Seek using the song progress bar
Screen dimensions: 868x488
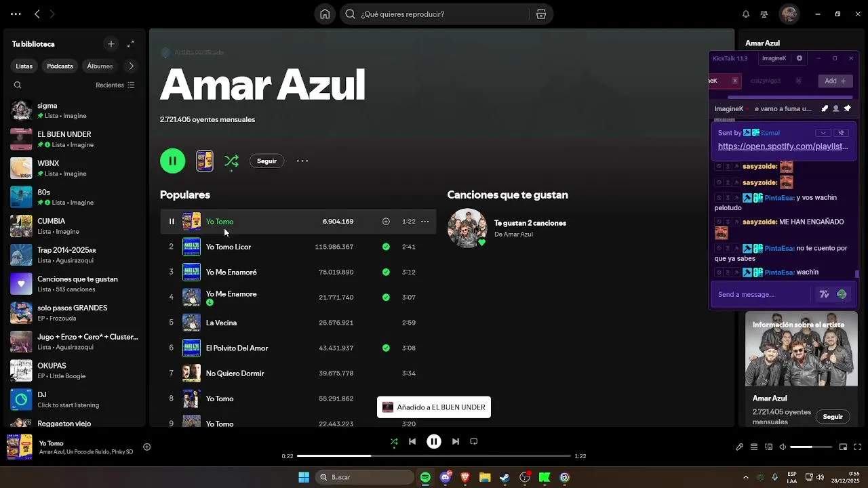pyautogui.click(x=434, y=456)
